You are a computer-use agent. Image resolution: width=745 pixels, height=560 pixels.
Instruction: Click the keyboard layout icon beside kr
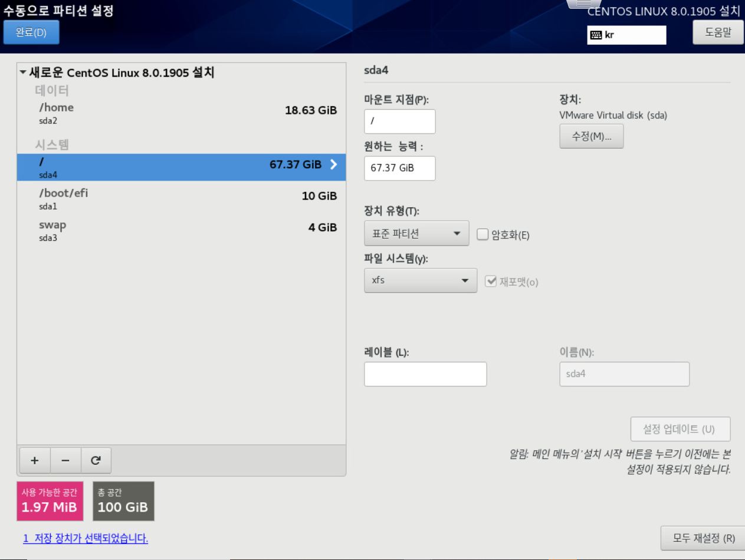click(596, 35)
